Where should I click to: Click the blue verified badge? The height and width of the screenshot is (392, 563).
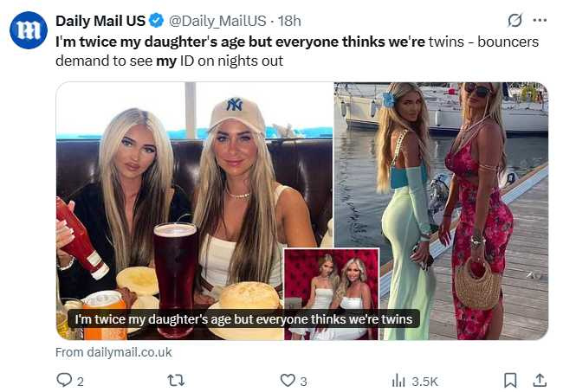156,21
